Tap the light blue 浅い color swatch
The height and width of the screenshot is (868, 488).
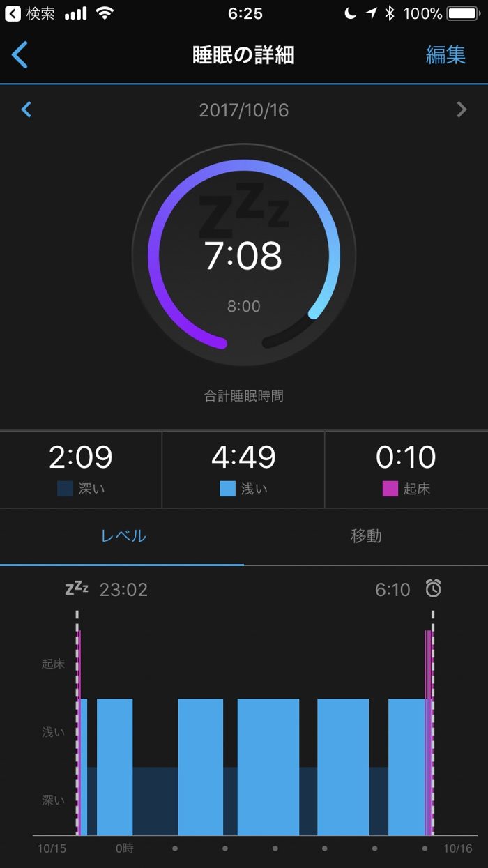tap(227, 489)
